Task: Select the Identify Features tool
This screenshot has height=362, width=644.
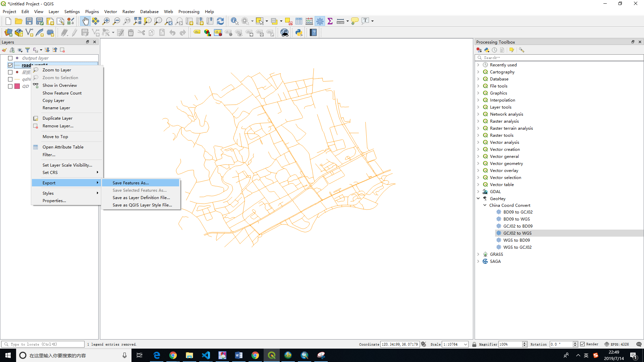Action: coord(234,21)
